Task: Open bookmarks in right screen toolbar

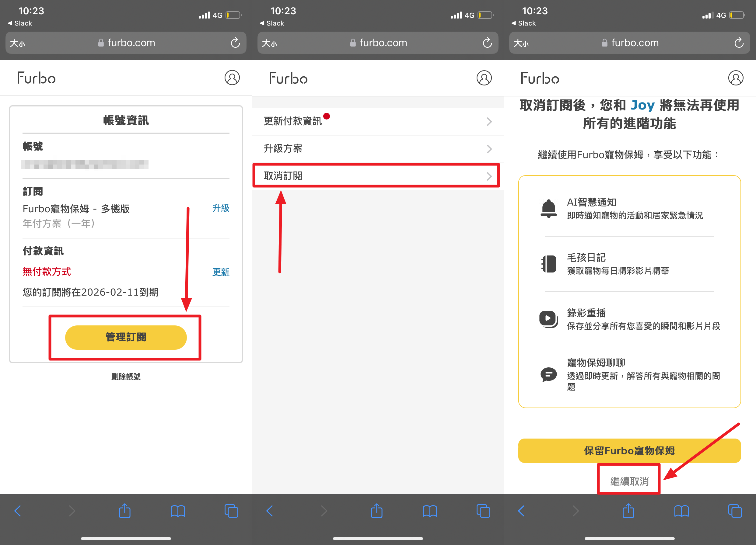Action: 681,511
